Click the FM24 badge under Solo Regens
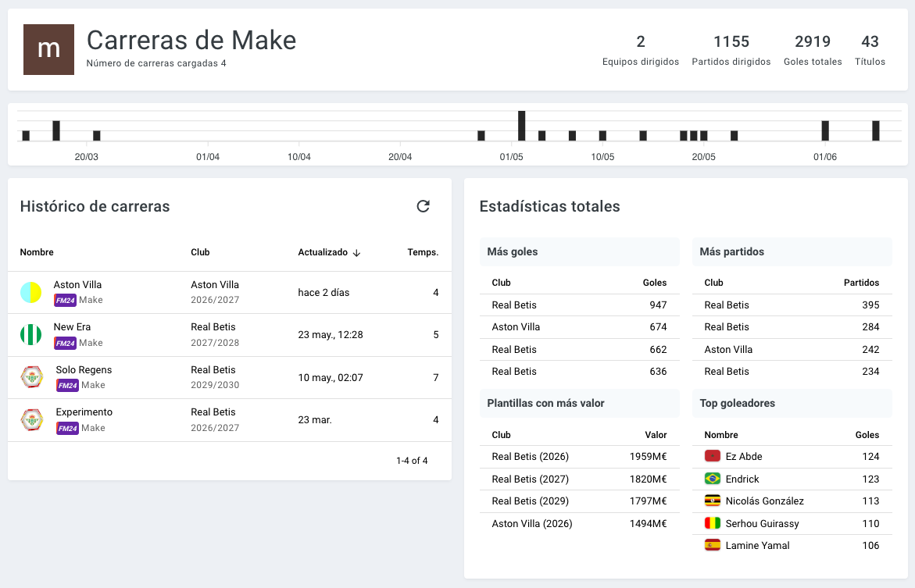This screenshot has height=588, width=915. (x=68, y=386)
